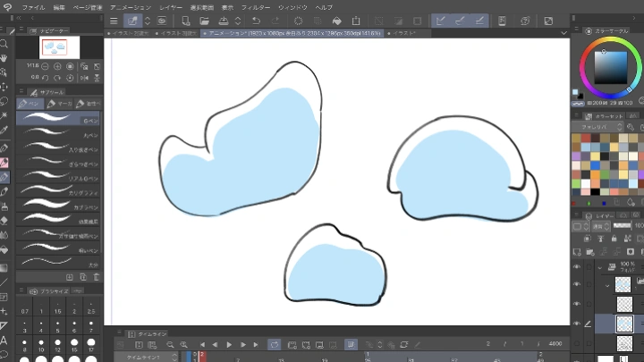The width and height of the screenshot is (644, 362).
Task: Select the Zoom magnifier tool
Action: (4, 44)
